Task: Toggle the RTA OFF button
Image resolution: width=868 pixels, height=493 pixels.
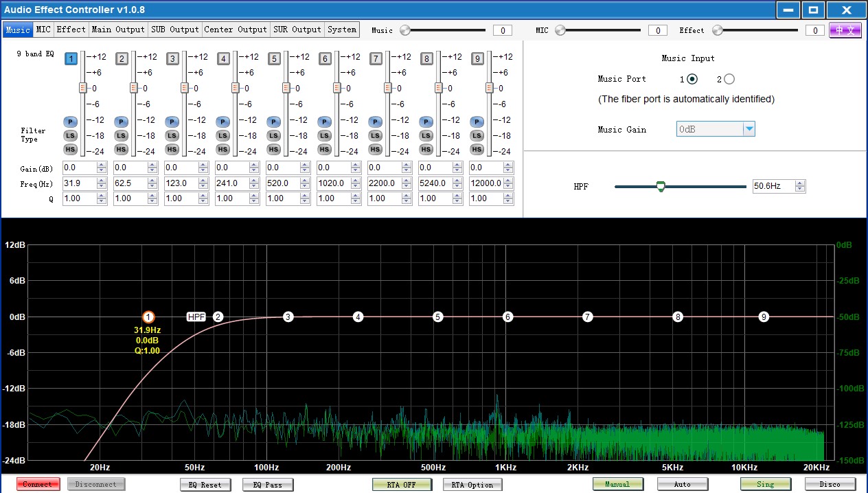Action: (402, 484)
